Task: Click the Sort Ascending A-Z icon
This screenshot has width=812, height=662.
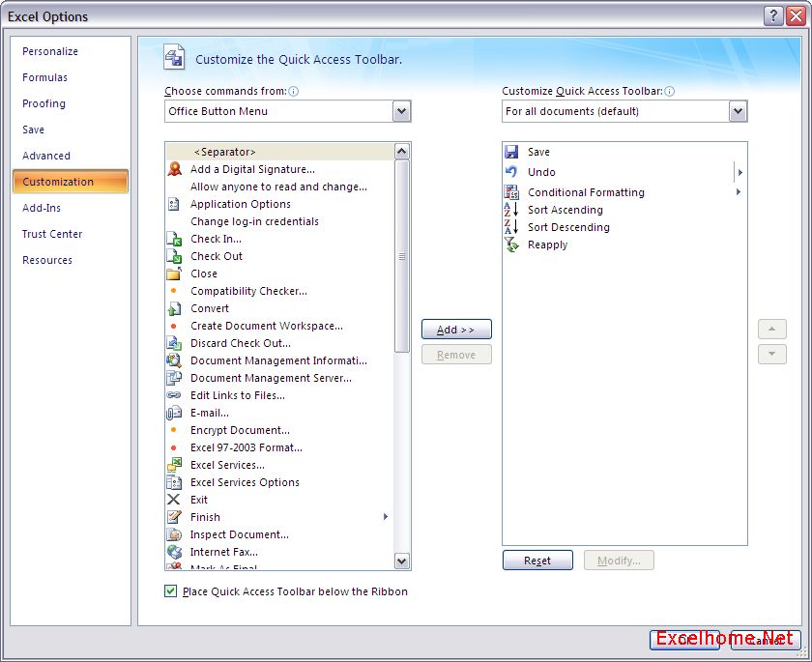Action: pyautogui.click(x=511, y=210)
